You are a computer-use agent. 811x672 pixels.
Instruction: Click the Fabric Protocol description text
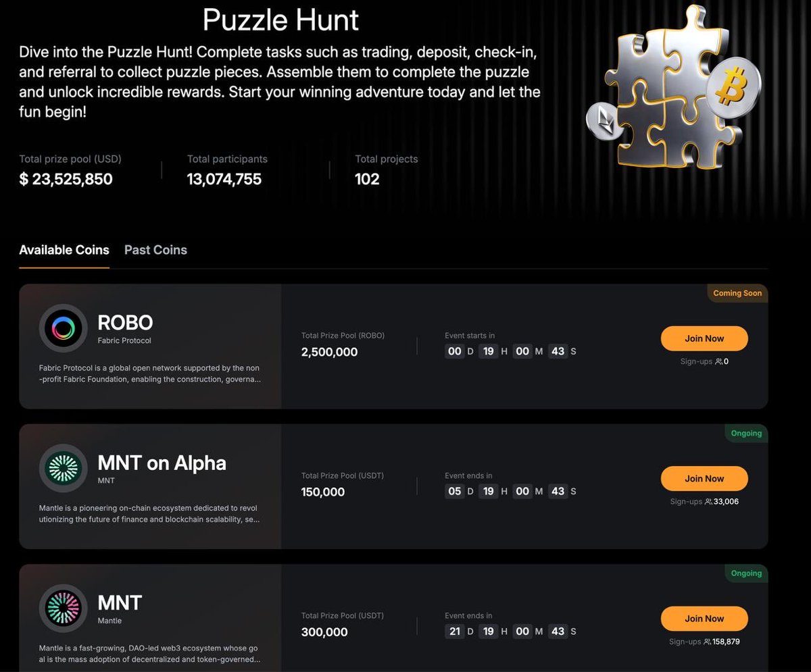pyautogui.click(x=149, y=373)
